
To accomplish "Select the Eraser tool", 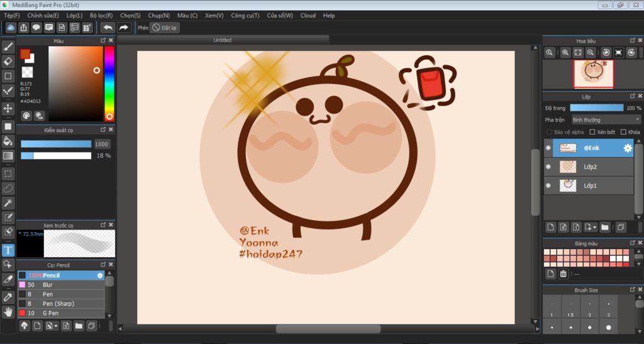I will coord(8,61).
